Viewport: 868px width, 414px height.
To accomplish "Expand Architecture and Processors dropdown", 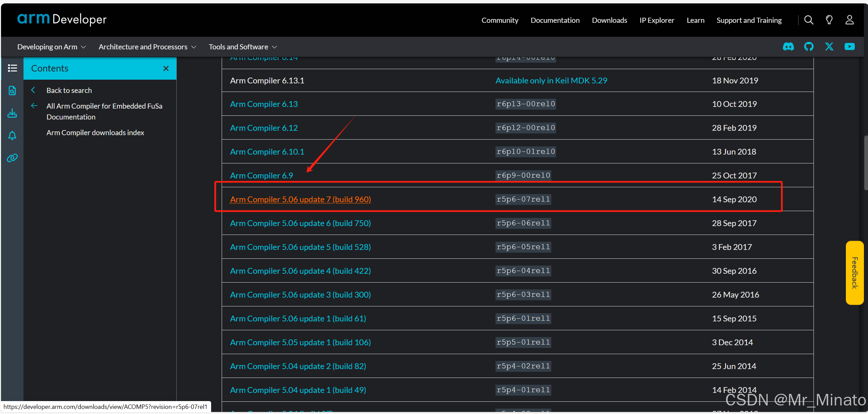I will pos(147,47).
